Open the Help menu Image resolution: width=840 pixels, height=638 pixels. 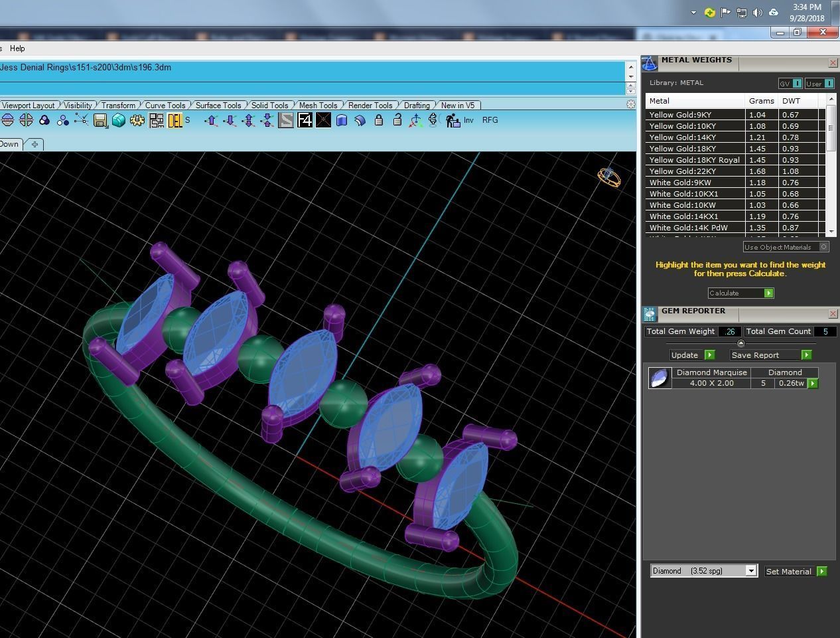(17, 48)
